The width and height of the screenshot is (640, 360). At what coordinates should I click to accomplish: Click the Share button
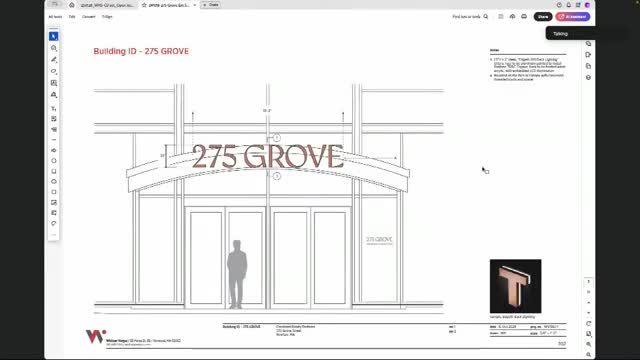543,17
